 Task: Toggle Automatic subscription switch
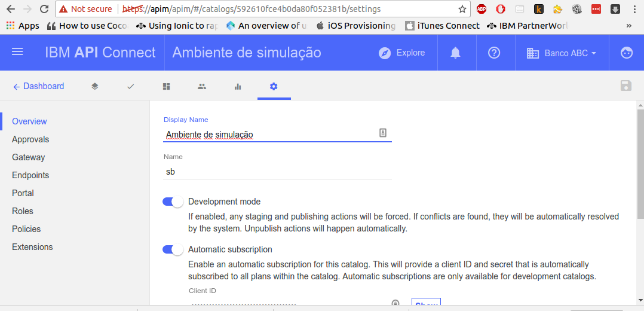tap(173, 249)
